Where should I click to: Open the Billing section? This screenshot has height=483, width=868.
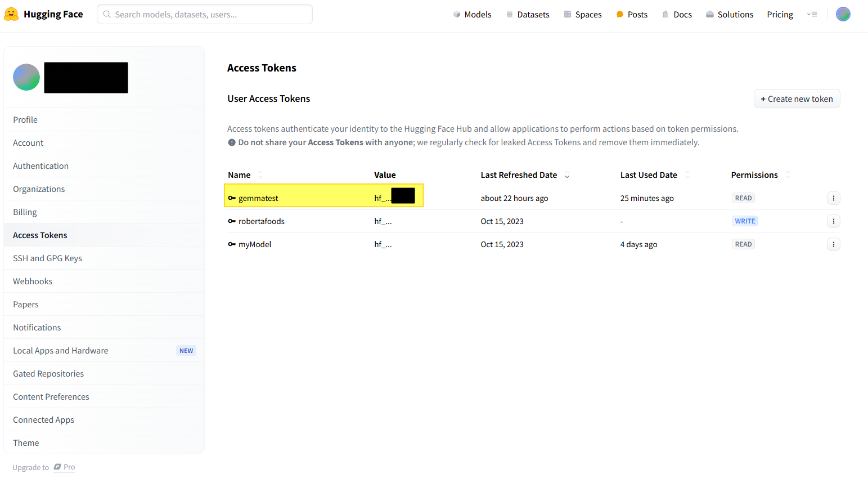coord(104,212)
